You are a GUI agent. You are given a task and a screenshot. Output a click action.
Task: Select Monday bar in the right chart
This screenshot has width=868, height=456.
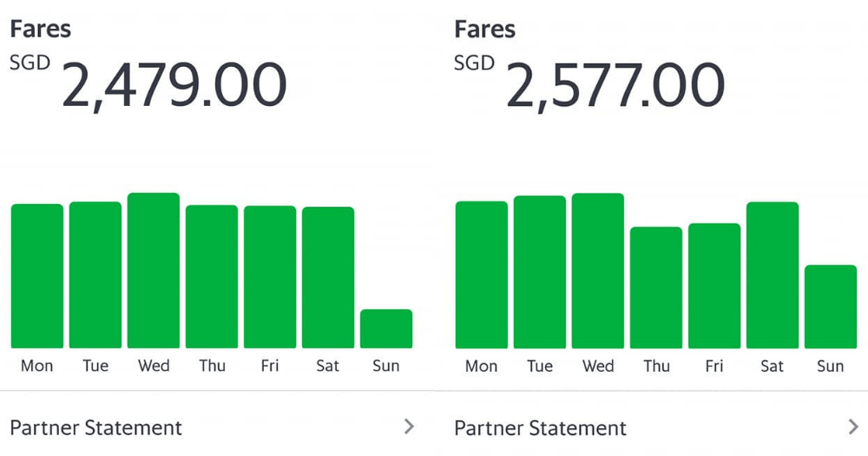click(482, 275)
